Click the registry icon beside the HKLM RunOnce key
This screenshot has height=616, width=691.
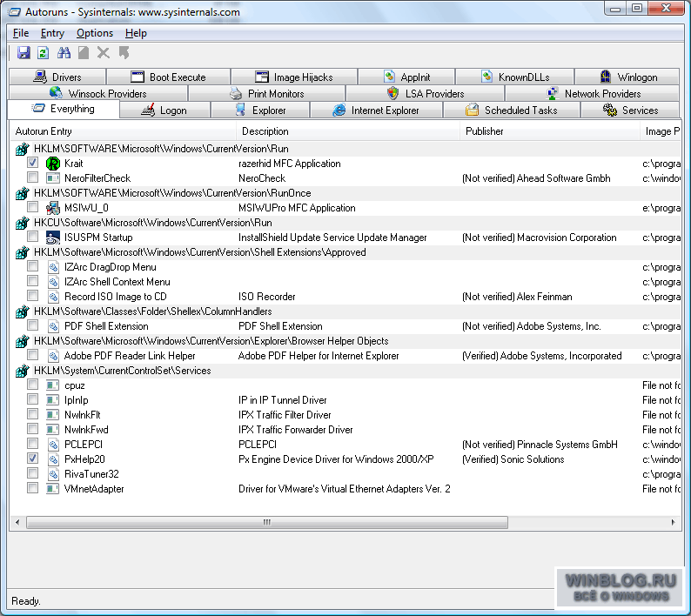22,193
